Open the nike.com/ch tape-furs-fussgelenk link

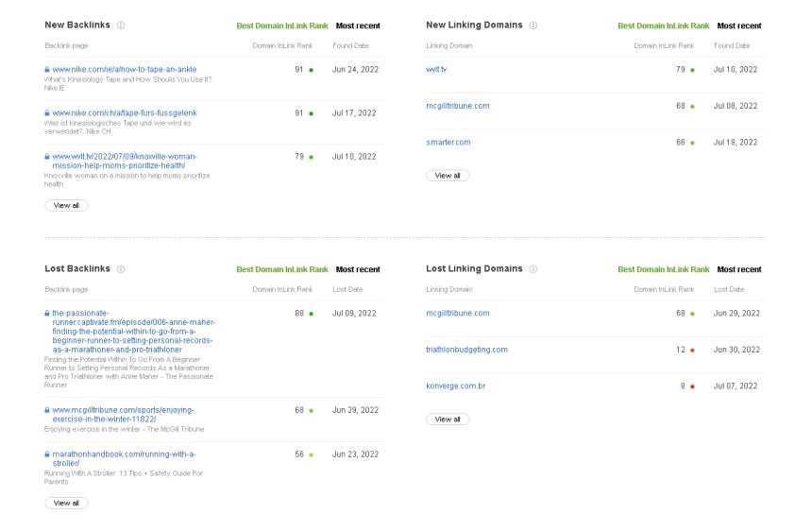(x=124, y=112)
